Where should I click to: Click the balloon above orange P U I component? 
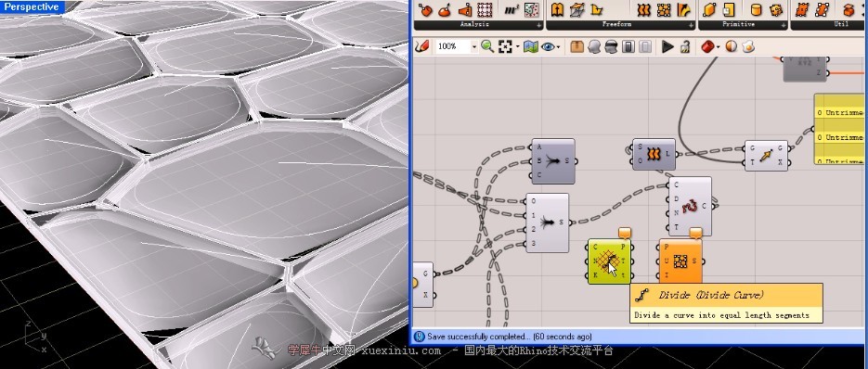(696, 233)
